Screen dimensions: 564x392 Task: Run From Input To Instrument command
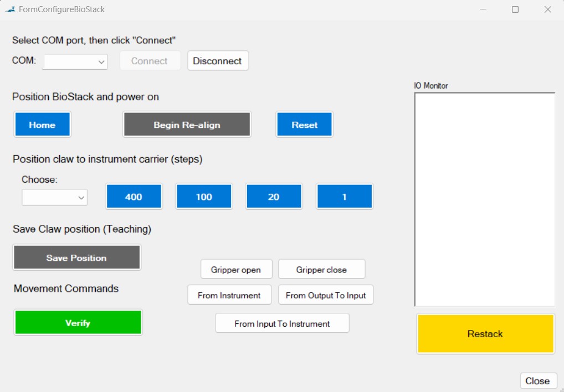(x=282, y=323)
